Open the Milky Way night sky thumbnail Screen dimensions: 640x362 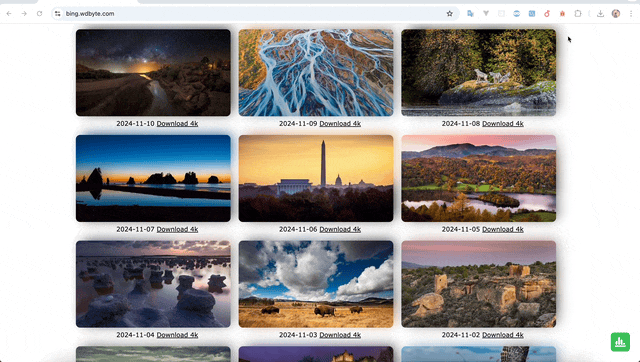[x=153, y=73]
